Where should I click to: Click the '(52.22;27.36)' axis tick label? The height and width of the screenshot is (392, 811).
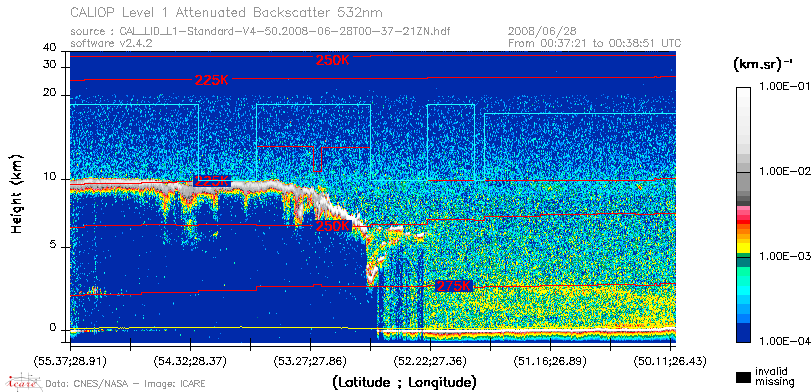click(431, 360)
